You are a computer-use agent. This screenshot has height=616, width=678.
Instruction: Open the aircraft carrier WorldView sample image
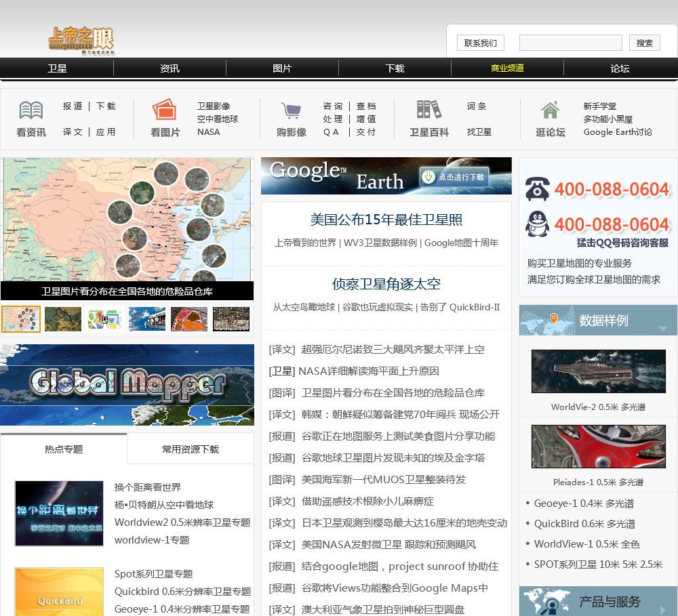599,371
